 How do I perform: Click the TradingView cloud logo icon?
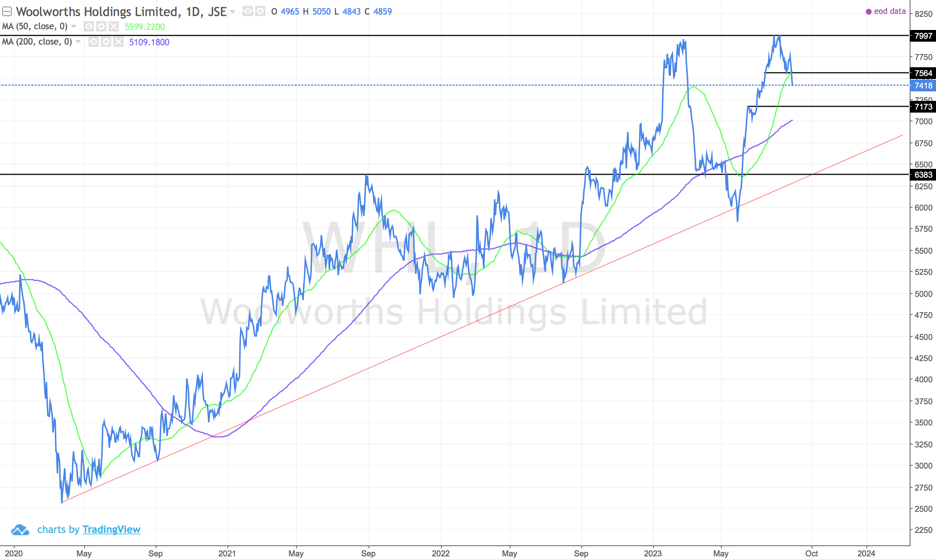(x=20, y=530)
